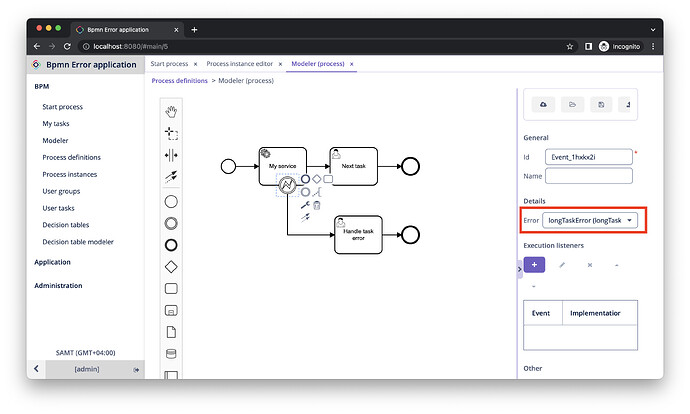The height and width of the screenshot is (414, 690).
Task: Collapse the properties panel with side chevron
Action: point(520,269)
